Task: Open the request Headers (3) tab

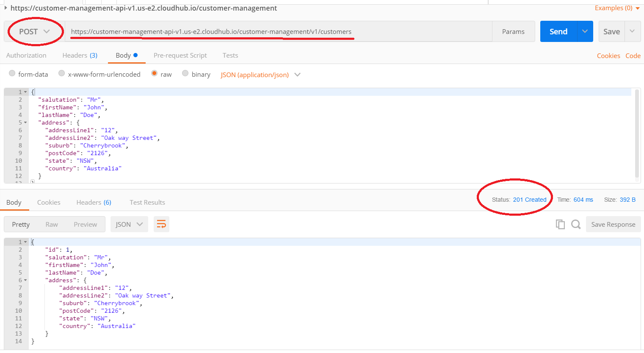Action: coord(80,56)
